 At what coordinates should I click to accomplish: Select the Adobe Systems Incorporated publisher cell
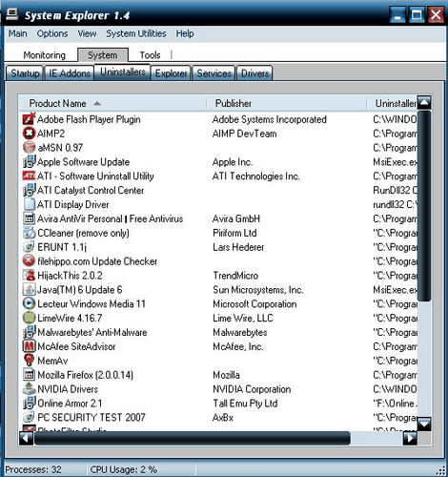(x=269, y=119)
